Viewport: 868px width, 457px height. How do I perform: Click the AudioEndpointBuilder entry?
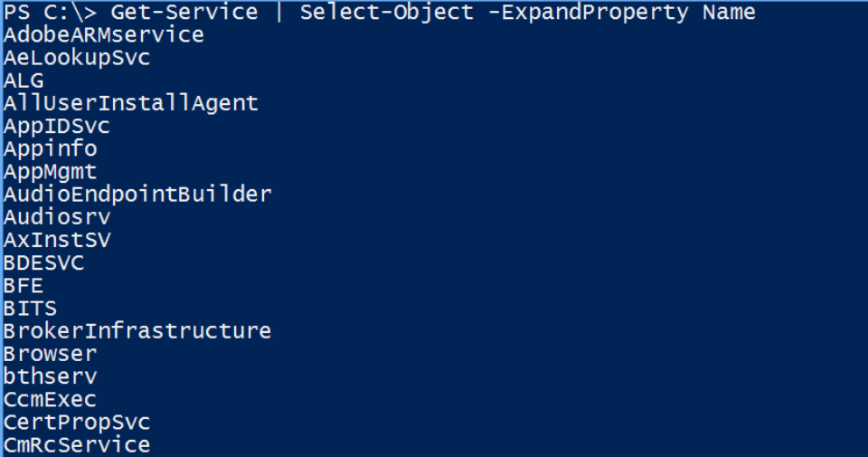point(137,194)
